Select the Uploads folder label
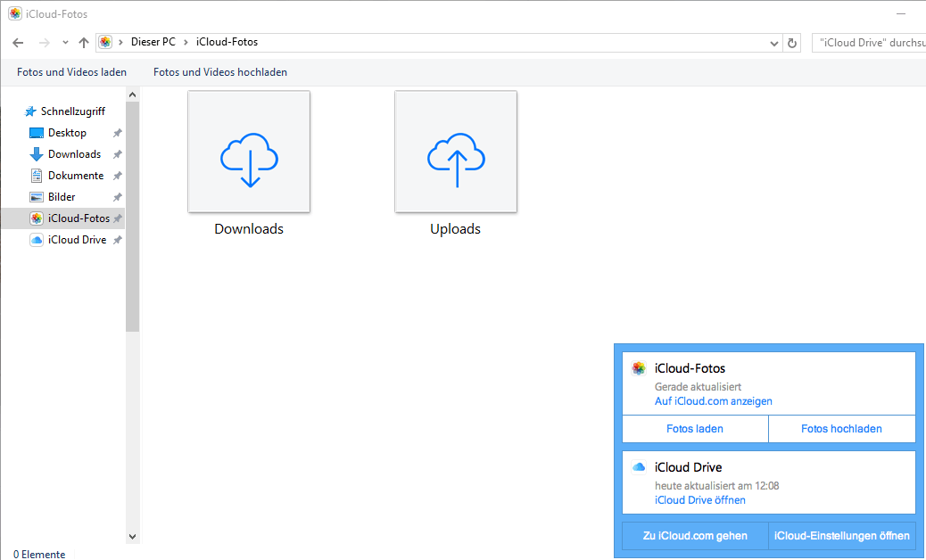926x560 pixels. [455, 229]
